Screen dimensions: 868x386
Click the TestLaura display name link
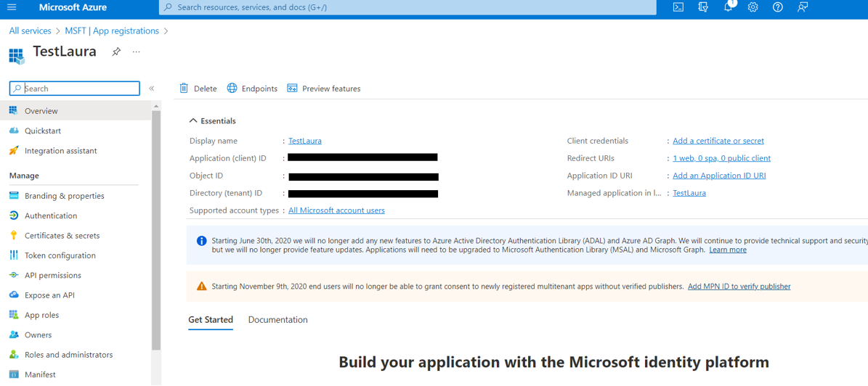tap(305, 141)
